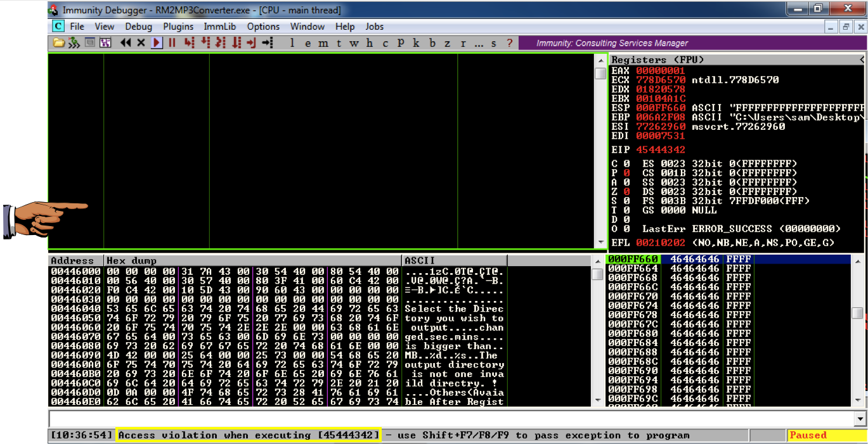Select ESP register value 000FF660
This screenshot has height=446, width=868.
coord(660,108)
